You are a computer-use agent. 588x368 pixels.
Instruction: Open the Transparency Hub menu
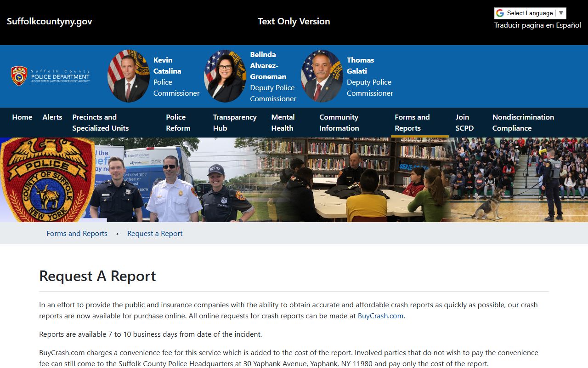click(x=235, y=123)
